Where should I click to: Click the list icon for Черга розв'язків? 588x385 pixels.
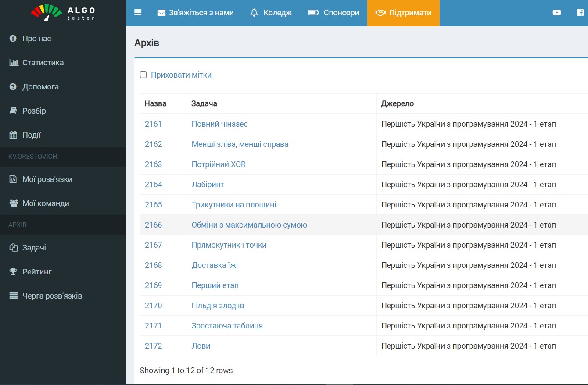tap(14, 296)
